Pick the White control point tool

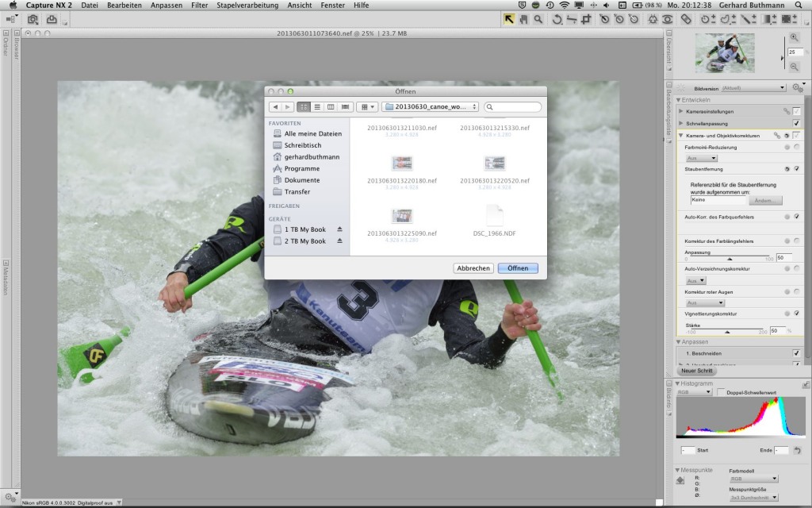[x=634, y=20]
